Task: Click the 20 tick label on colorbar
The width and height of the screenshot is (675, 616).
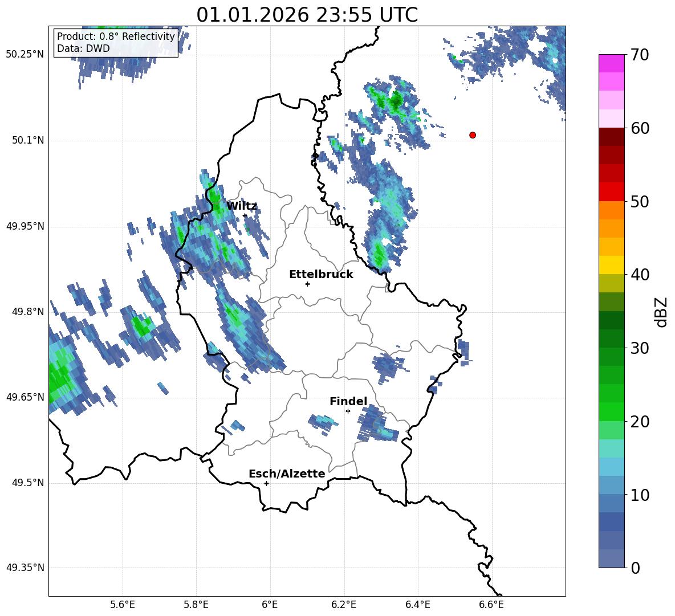Action: pyautogui.click(x=640, y=422)
